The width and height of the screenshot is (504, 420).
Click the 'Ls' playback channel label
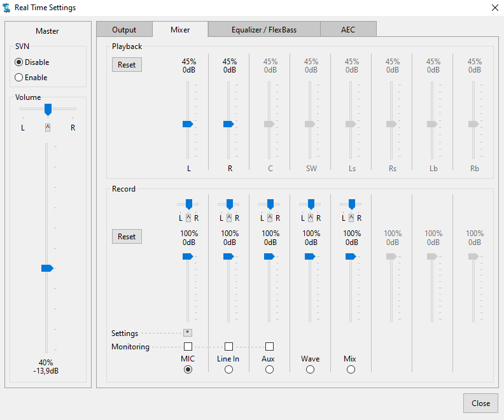point(352,169)
